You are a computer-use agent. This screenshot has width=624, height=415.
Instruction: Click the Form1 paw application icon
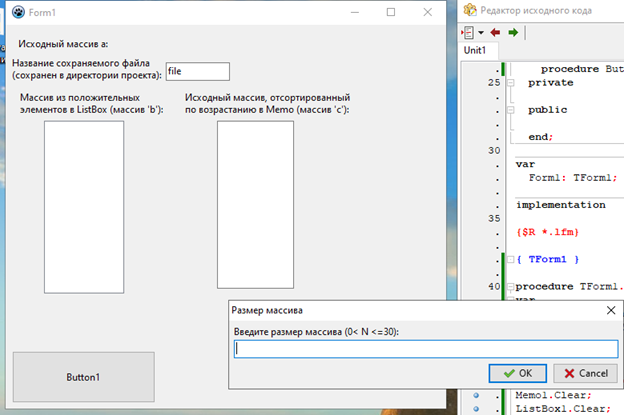[x=18, y=12]
